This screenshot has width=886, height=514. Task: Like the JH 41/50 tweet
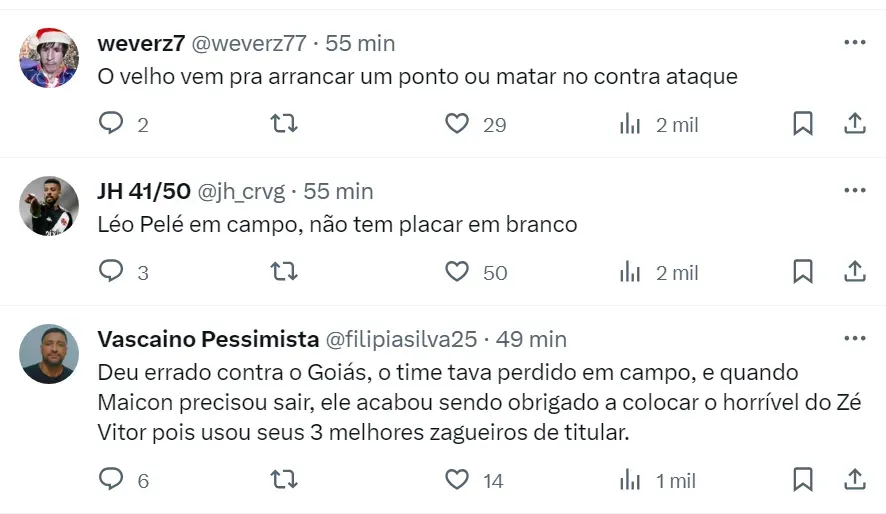click(x=457, y=272)
